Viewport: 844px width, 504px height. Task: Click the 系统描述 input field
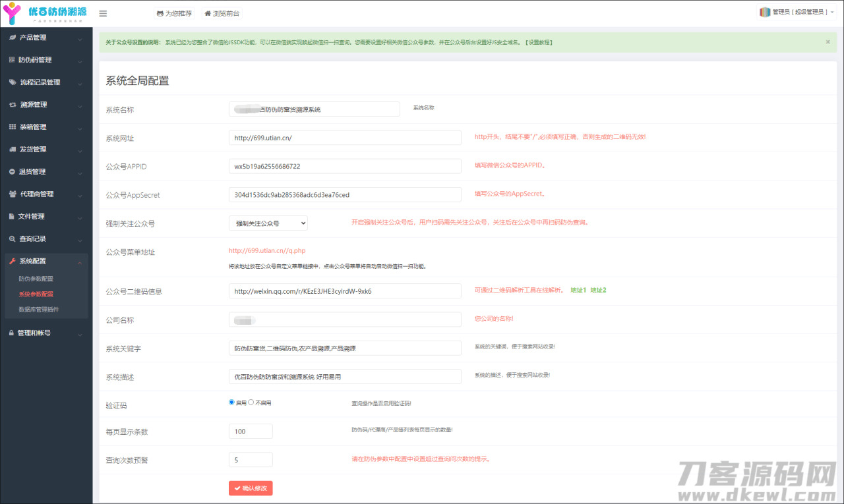click(x=345, y=376)
